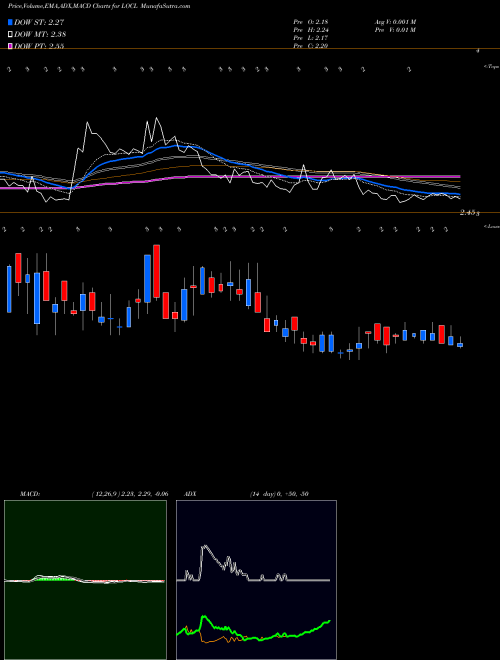Click the ADX (14 day) parameter values
500x660 pixels.
pos(279,494)
